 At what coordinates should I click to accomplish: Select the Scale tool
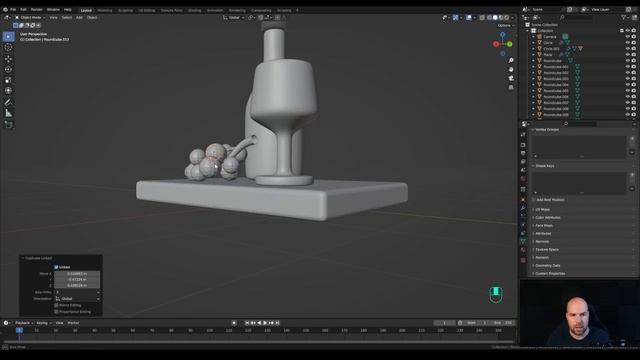click(x=8, y=80)
